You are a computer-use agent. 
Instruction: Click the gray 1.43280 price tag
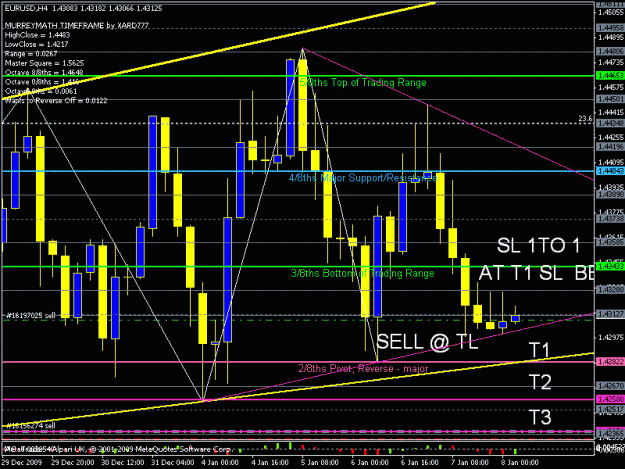click(610, 290)
